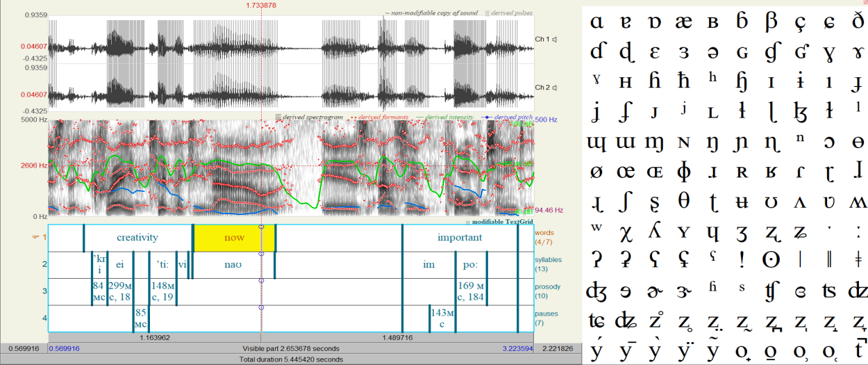Select the 'ei' syllable interval
Image resolution: width=868 pixels, height=365 pixels.
pos(120,264)
